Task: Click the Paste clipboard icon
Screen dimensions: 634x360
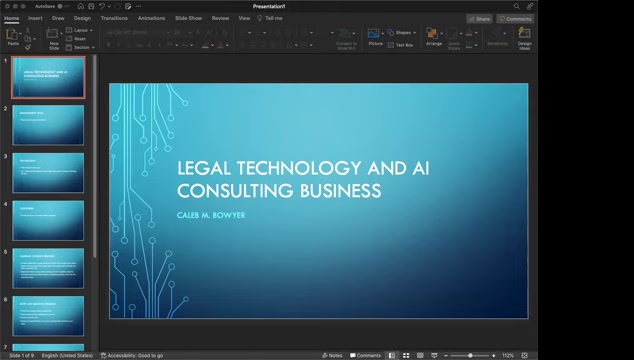Action: 12,34
